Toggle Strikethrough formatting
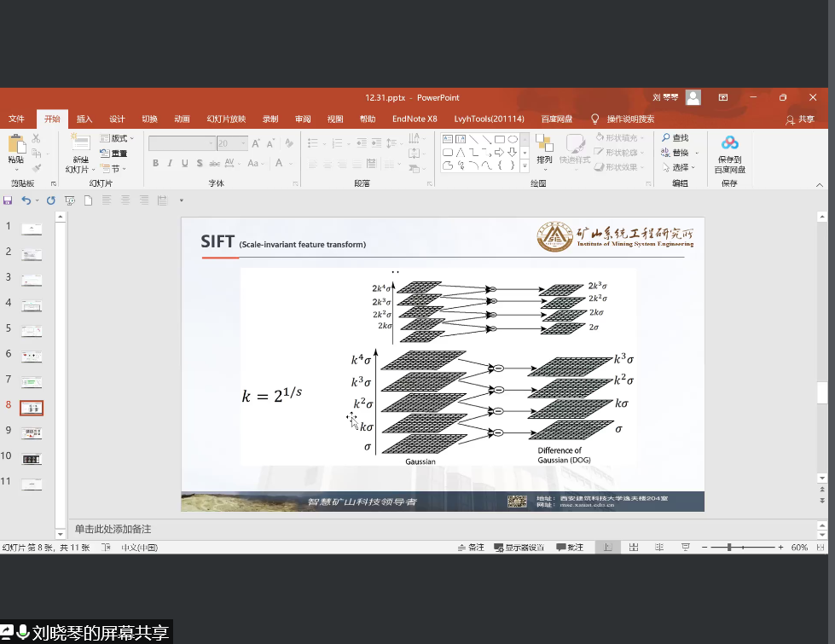This screenshot has height=644, width=835. (215, 163)
